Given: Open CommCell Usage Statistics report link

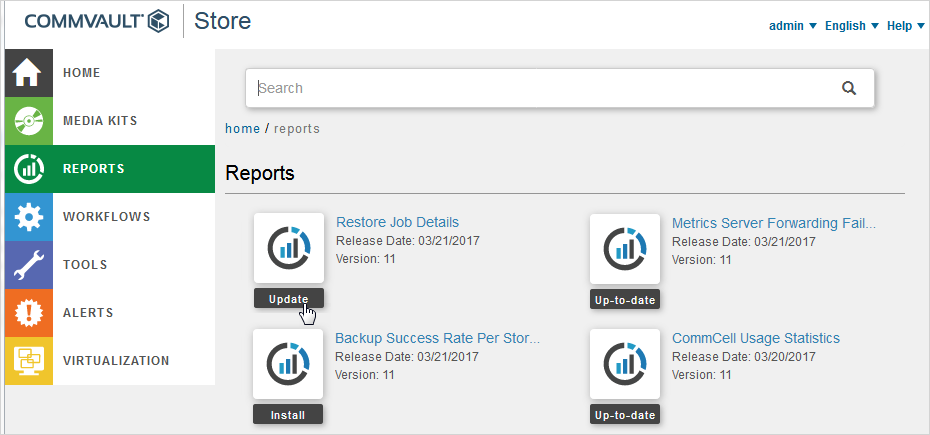Looking at the screenshot, I should (x=755, y=338).
